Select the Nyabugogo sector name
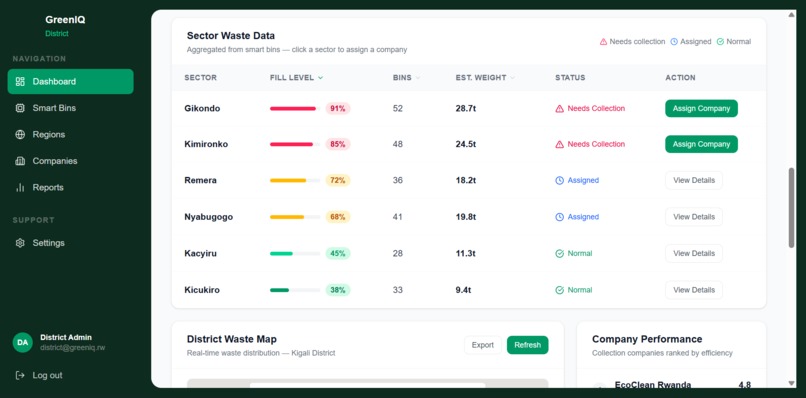This screenshot has width=806, height=398. [x=209, y=217]
